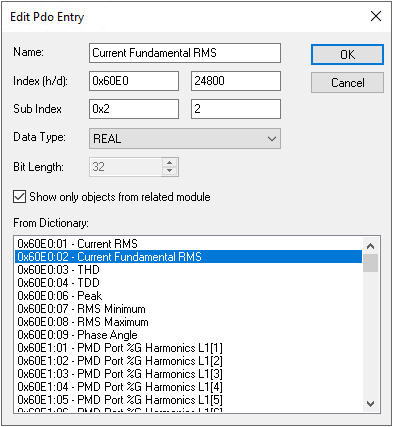The width and height of the screenshot is (393, 427).
Task: Toggle Show only objects from related module
Action: (x=19, y=197)
